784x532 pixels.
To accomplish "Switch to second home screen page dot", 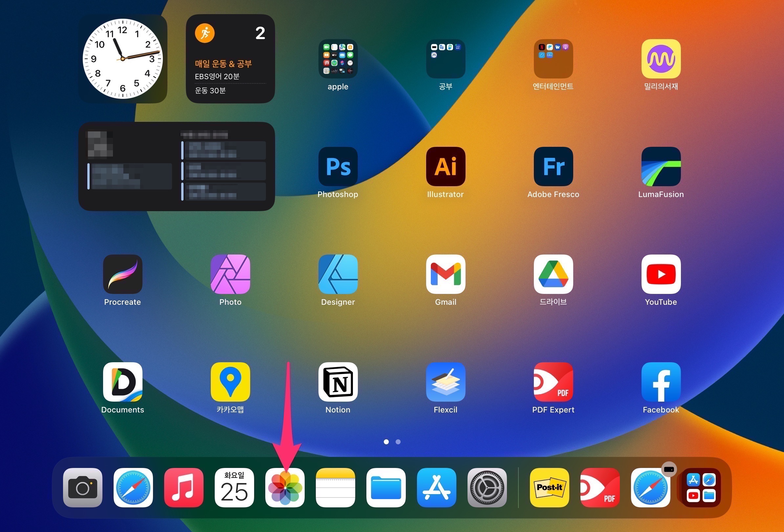I will [398, 442].
